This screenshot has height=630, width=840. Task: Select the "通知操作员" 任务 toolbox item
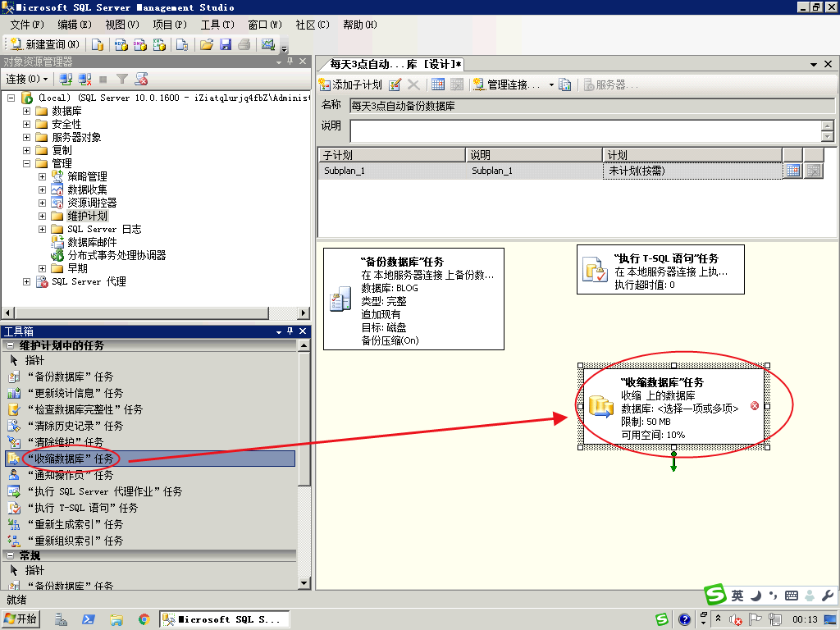tap(150, 475)
